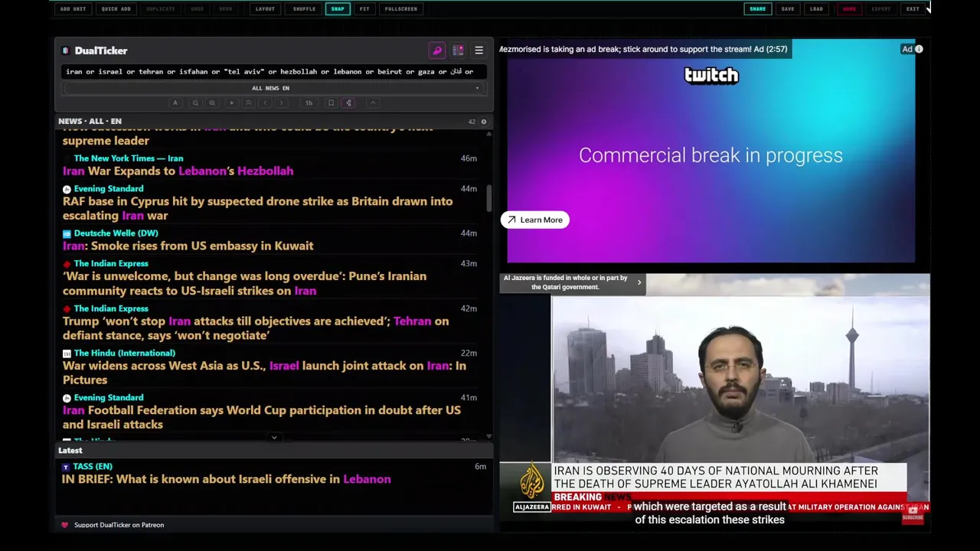The height and width of the screenshot is (551, 980).
Task: Click the pink key icon in DualTicker header
Action: point(437,51)
